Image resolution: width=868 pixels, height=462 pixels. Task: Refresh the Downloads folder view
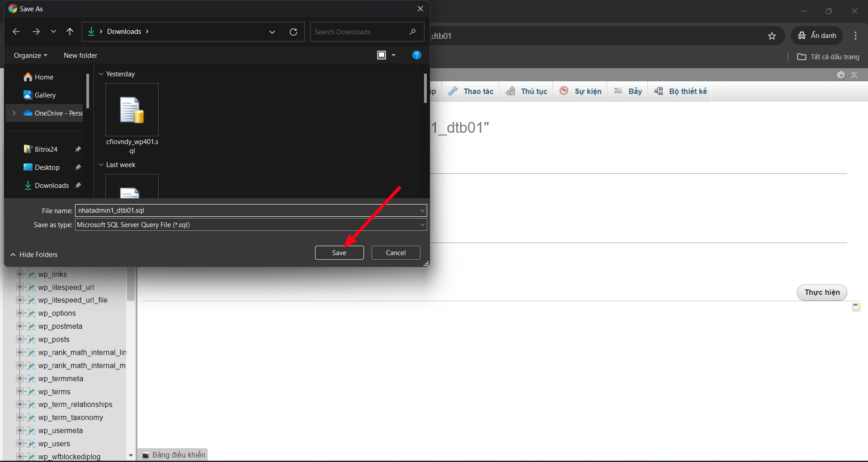(x=293, y=32)
